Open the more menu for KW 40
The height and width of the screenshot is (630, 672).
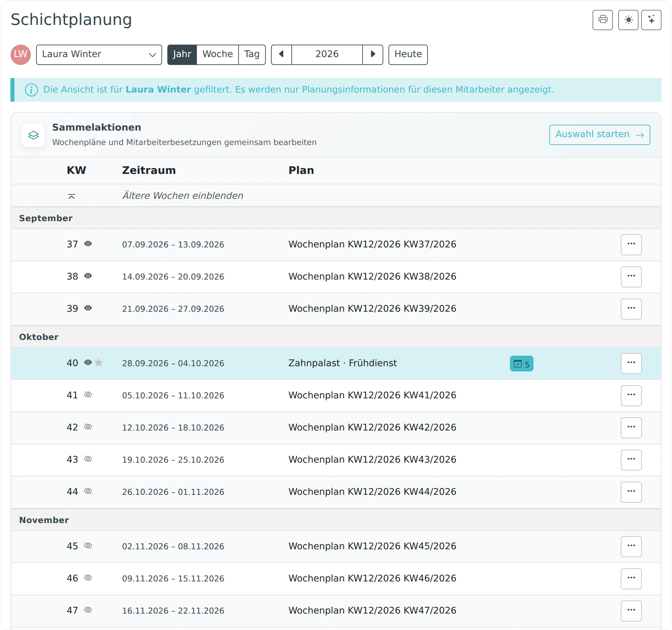pos(631,363)
